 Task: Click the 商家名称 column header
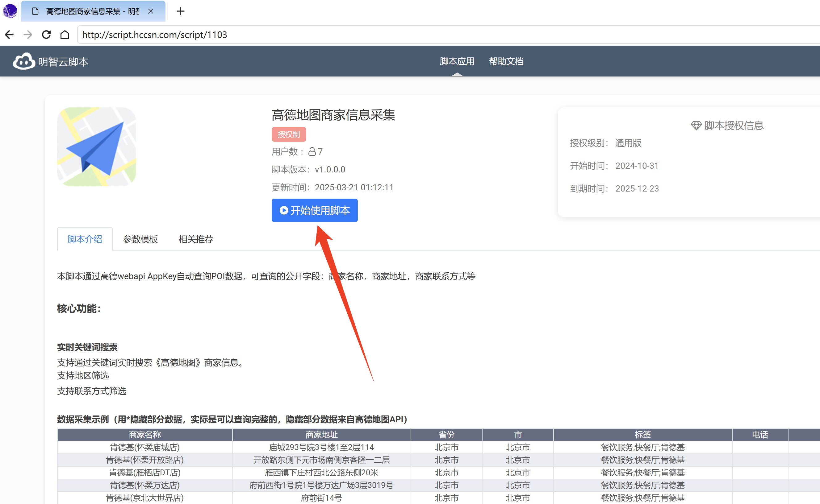tap(145, 435)
